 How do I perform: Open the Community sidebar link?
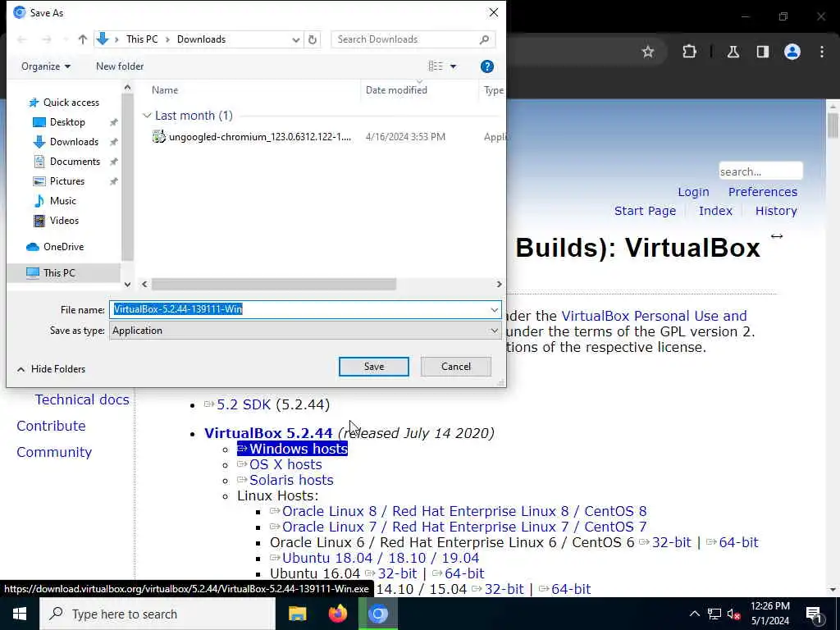(x=54, y=452)
